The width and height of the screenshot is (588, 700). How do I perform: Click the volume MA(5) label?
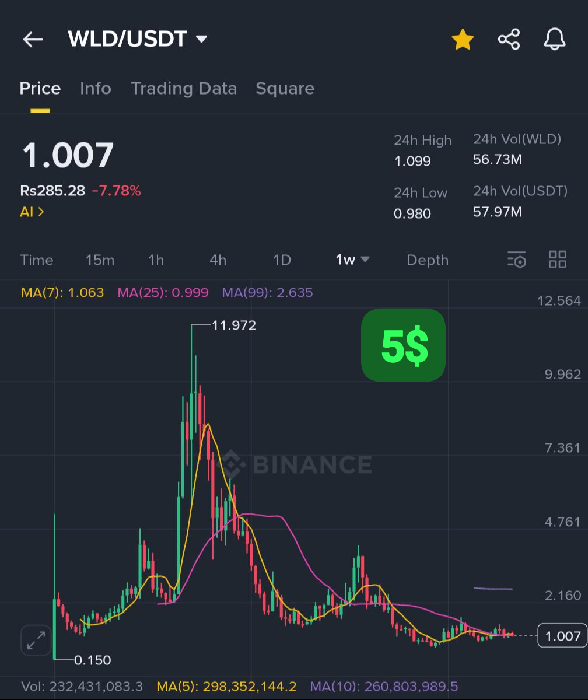(x=226, y=687)
